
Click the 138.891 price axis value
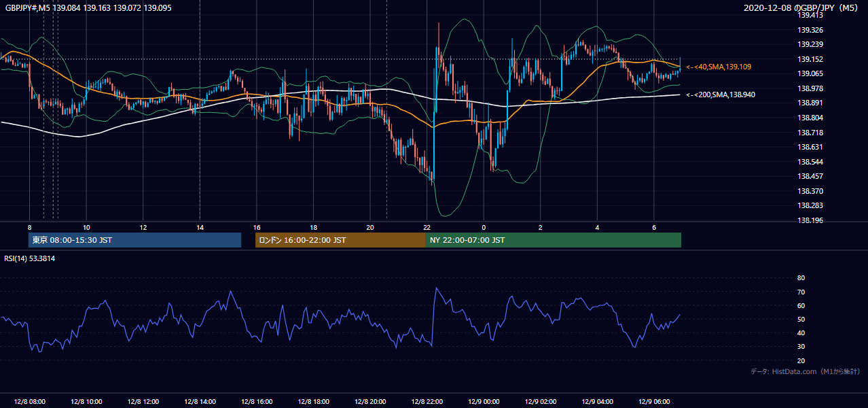click(810, 103)
